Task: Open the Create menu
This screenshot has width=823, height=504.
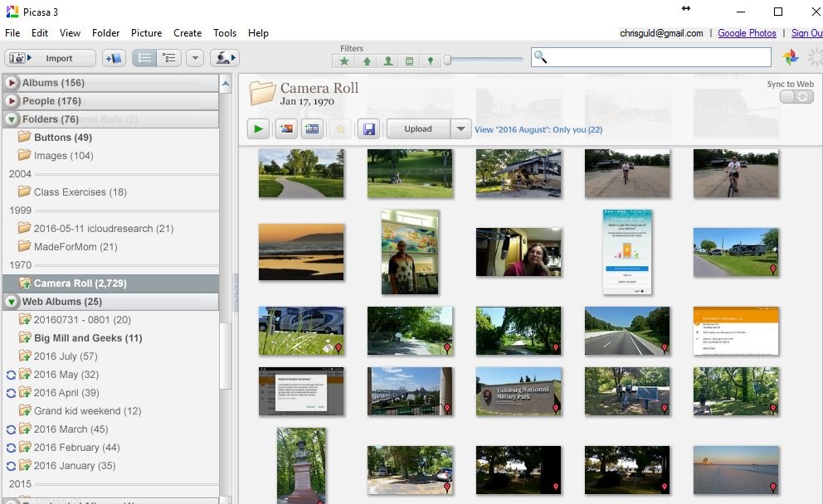Action: pyautogui.click(x=187, y=33)
